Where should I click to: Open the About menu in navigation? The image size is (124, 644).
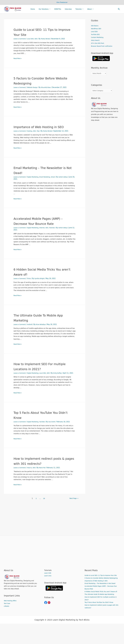pos(90,9)
